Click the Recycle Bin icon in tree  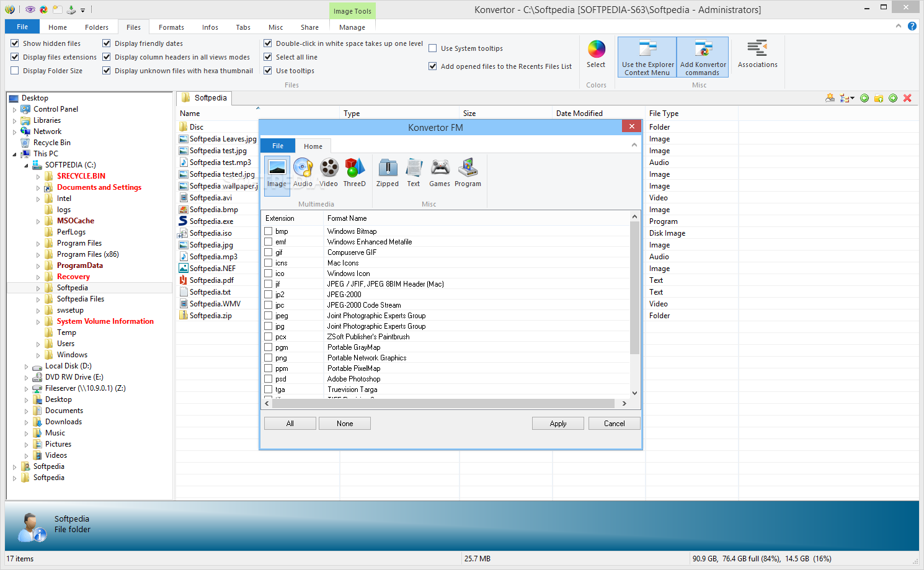tap(25, 143)
